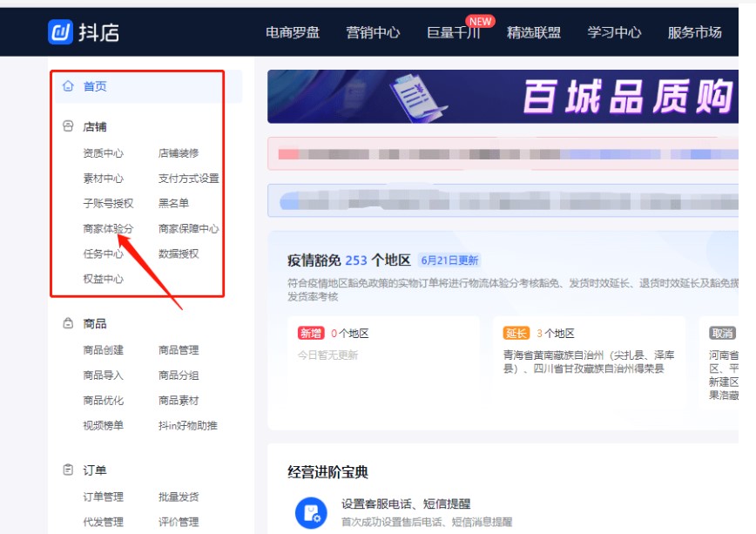
Task: Open 支付方式设置 in the sidebar
Action: (x=188, y=178)
